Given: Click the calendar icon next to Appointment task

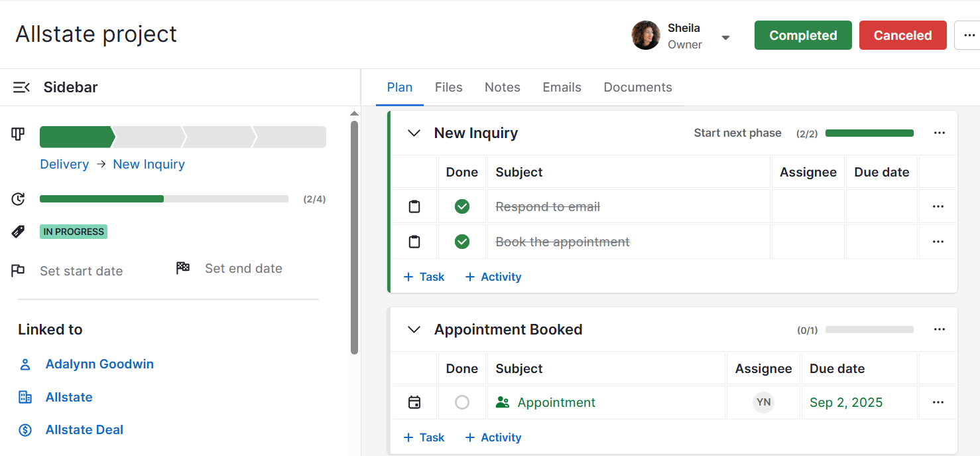Looking at the screenshot, I should (414, 402).
